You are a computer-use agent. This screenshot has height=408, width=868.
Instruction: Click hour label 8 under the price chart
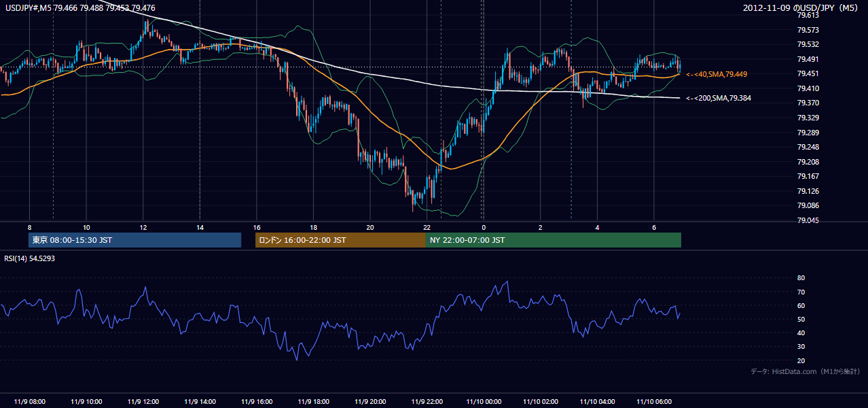[x=29, y=227]
